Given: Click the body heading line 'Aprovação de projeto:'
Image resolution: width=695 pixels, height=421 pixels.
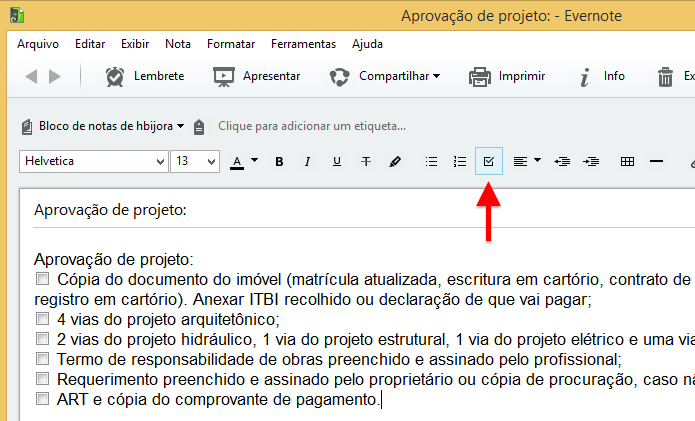Looking at the screenshot, I should point(114,259).
